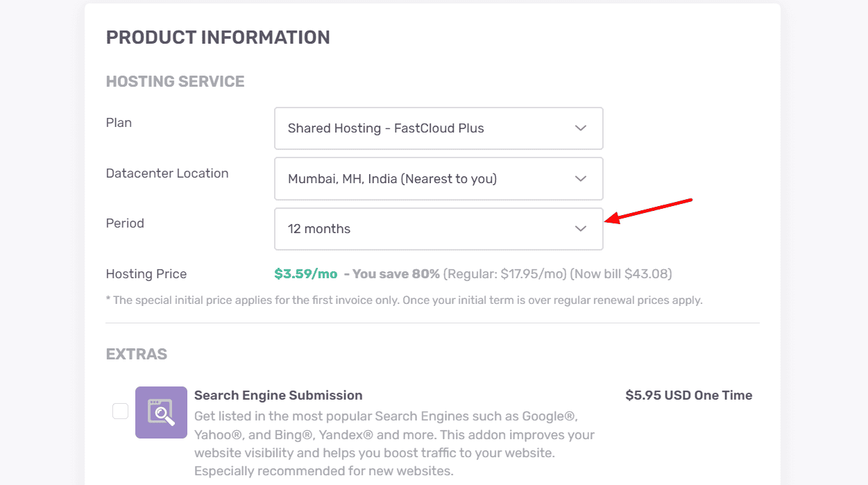Click the Datacenter Location chevron arrow
Screen dimensions: 868x485
point(581,178)
